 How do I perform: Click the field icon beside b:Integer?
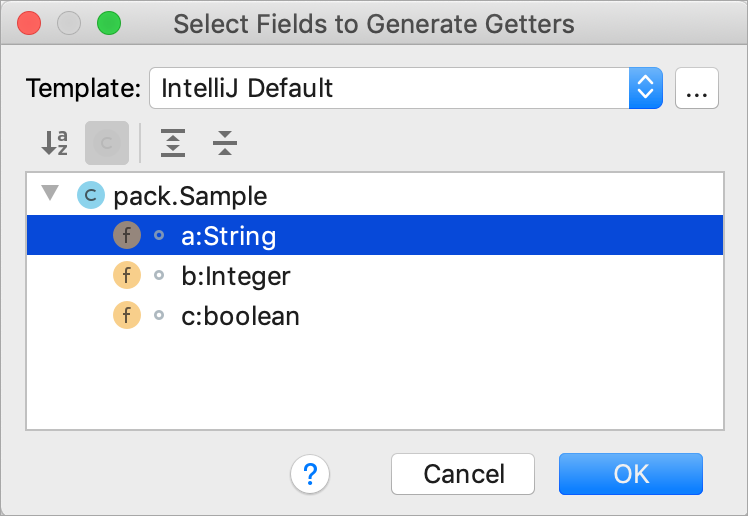[x=127, y=275]
